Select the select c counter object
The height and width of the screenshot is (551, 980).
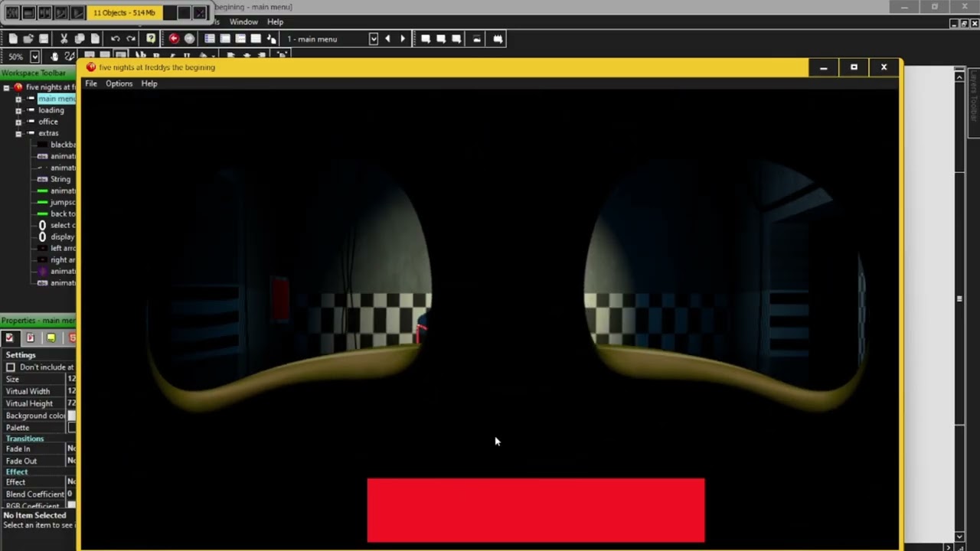pyautogui.click(x=63, y=225)
